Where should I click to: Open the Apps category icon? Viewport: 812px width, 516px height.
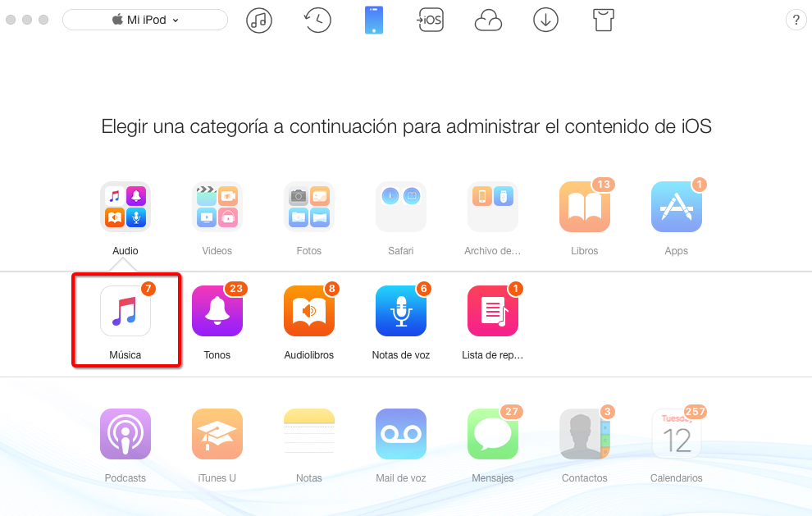(677, 207)
